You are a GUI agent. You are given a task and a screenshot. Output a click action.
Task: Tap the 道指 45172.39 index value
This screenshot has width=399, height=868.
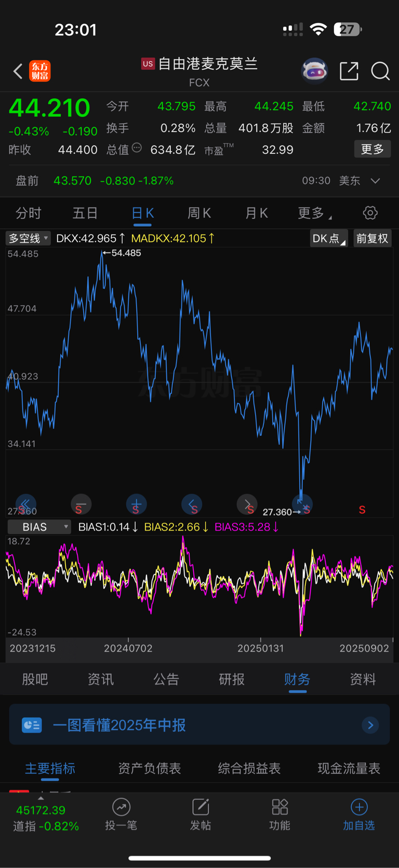tap(41, 810)
